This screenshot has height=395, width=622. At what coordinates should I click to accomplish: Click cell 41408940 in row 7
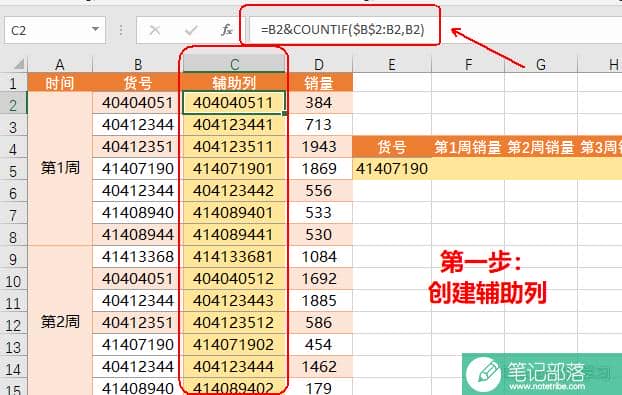[x=138, y=213]
